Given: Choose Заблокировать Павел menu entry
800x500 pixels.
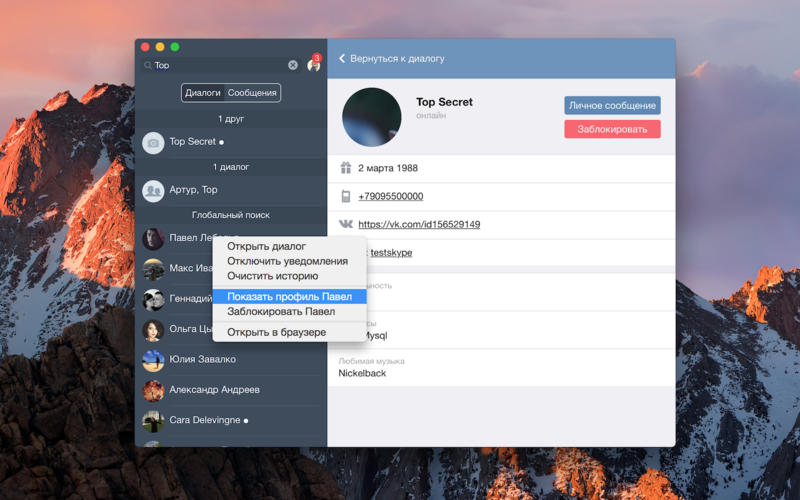Looking at the screenshot, I should [289, 311].
